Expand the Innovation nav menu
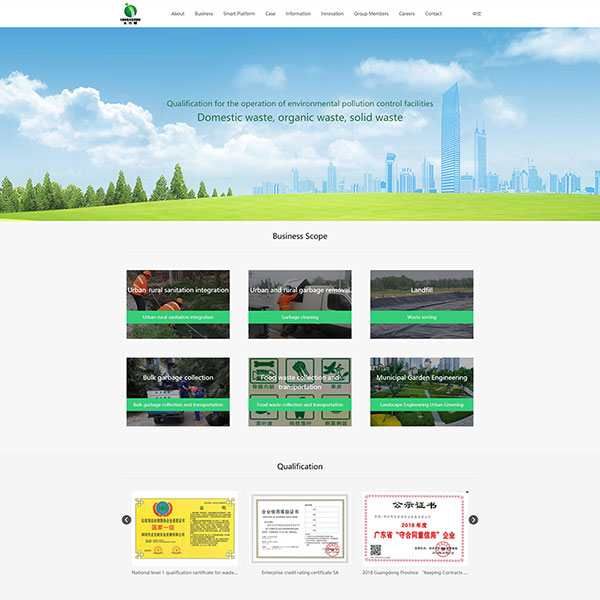600x600 pixels. click(x=332, y=14)
